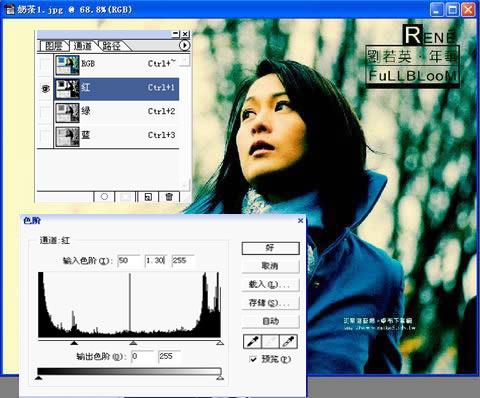
Task: Click save selection as channel icon
Action: (126, 197)
